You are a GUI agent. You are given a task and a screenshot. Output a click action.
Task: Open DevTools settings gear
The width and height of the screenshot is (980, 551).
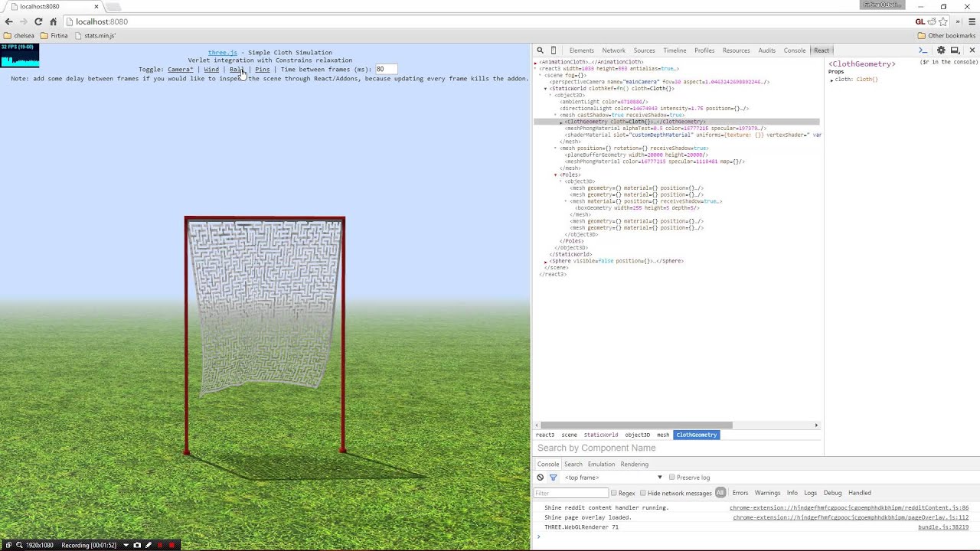941,51
